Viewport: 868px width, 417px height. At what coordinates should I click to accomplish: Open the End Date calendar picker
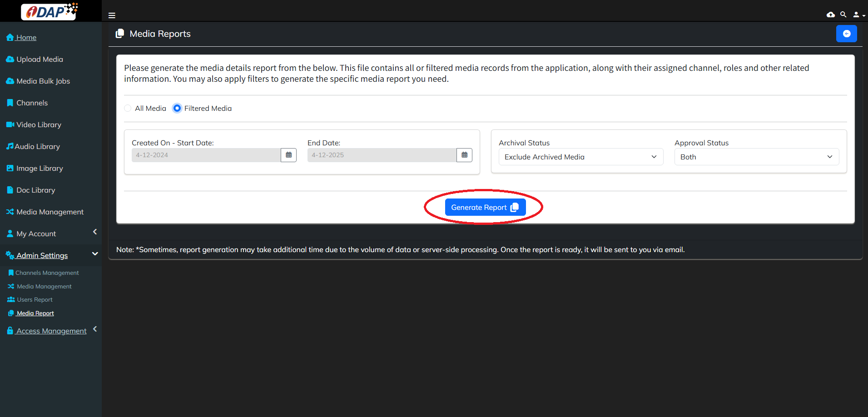tap(464, 155)
